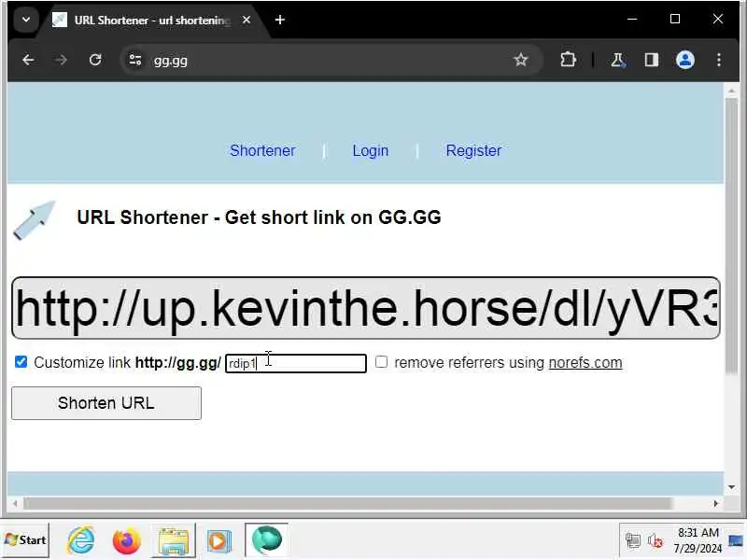This screenshot has width=747, height=560.
Task: Click the Show desktop button icon
Action: [736, 540]
